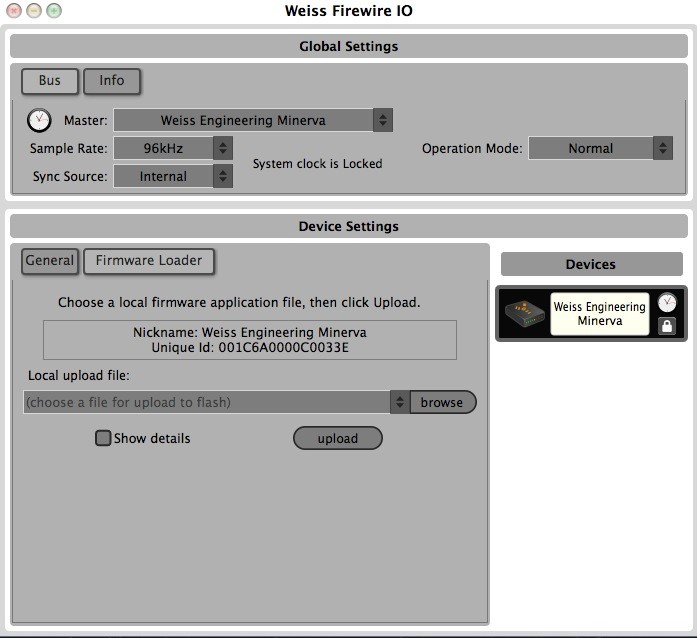
Task: Click the upload button
Action: pos(338,439)
